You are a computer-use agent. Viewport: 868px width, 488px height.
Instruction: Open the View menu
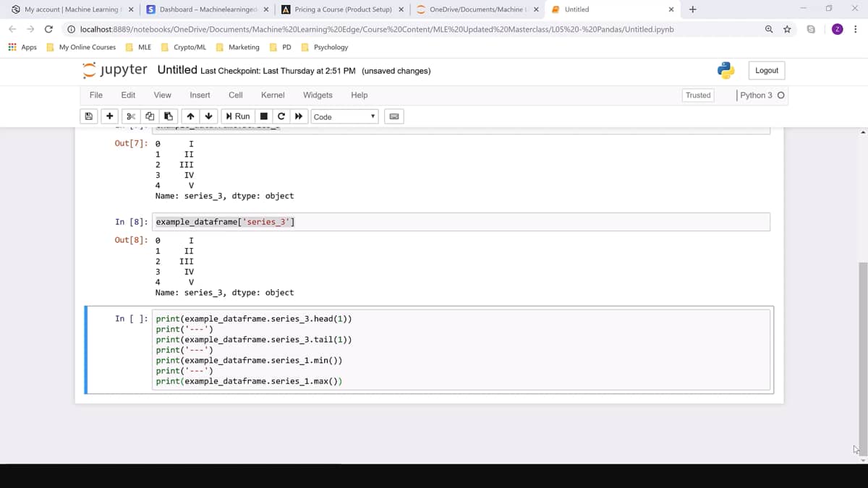(x=163, y=95)
